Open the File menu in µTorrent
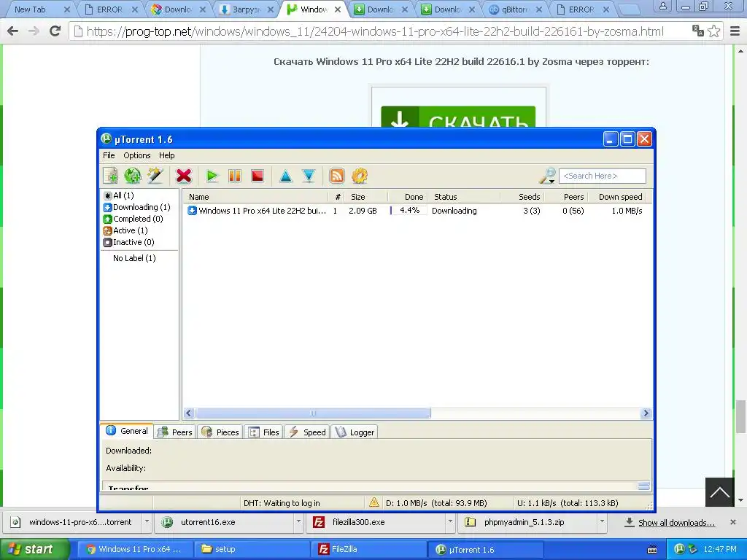Image resolution: width=747 pixels, height=560 pixels. 109,155
